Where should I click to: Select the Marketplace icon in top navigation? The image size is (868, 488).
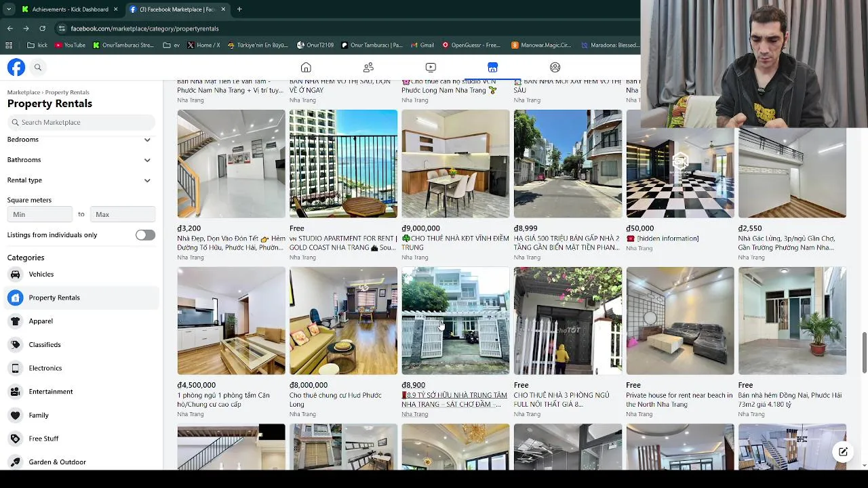[x=492, y=67]
